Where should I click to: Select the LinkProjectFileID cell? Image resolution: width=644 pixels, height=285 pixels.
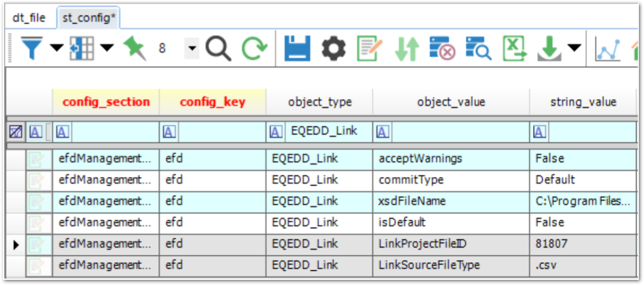click(451, 245)
